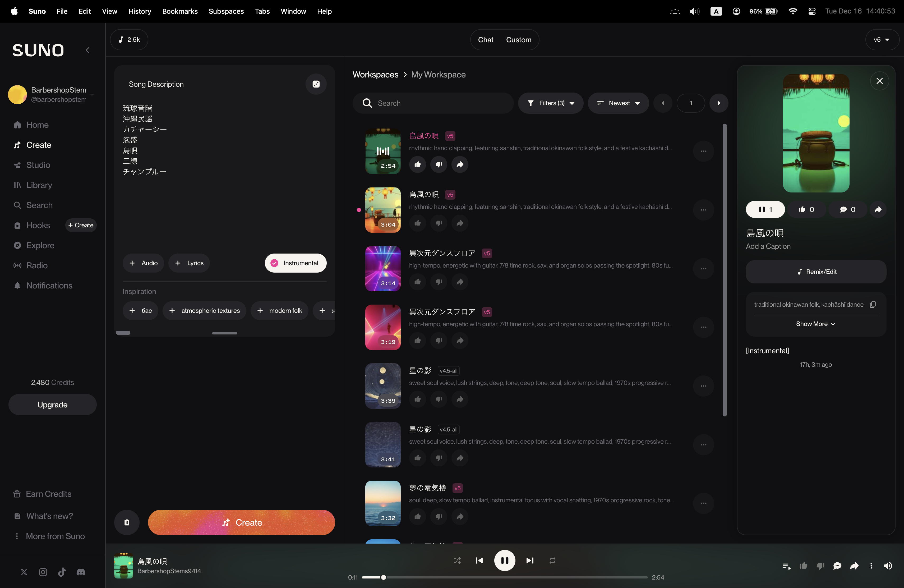This screenshot has width=904, height=588.
Task: Toggle the Instrumental option off
Action: [296, 263]
